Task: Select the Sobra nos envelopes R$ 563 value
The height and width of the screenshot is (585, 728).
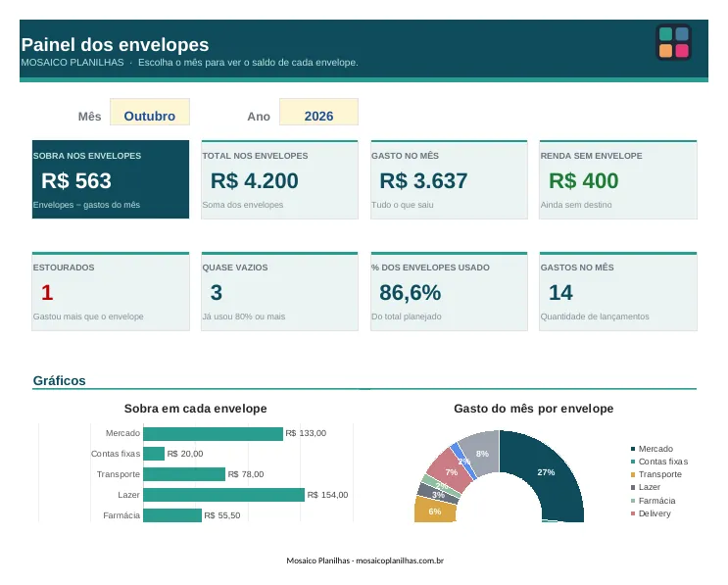Action: (76, 181)
